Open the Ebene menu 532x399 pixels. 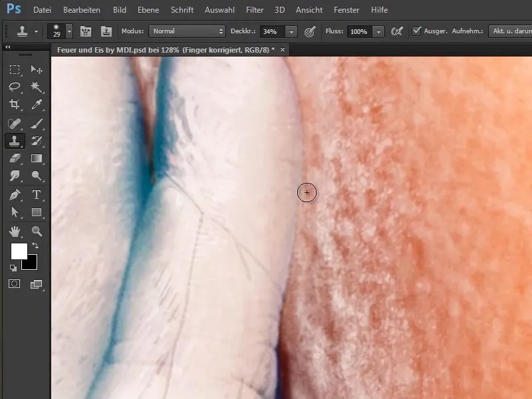pyautogui.click(x=149, y=11)
